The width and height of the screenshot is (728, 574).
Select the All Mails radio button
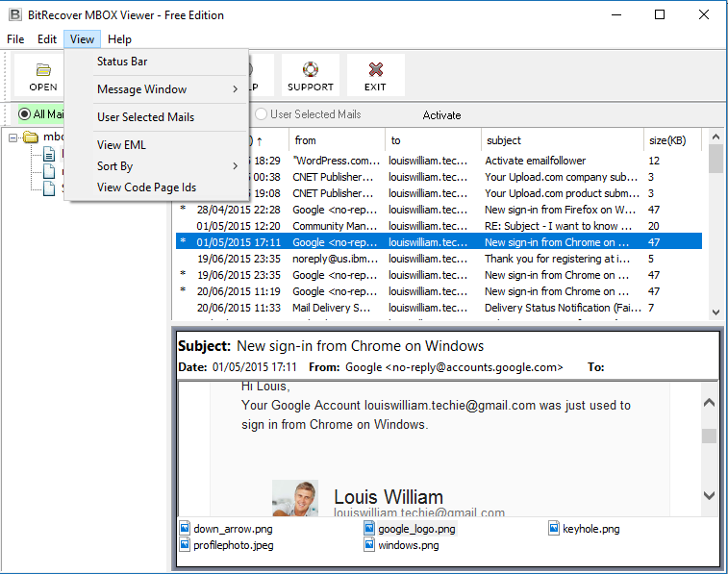25,113
